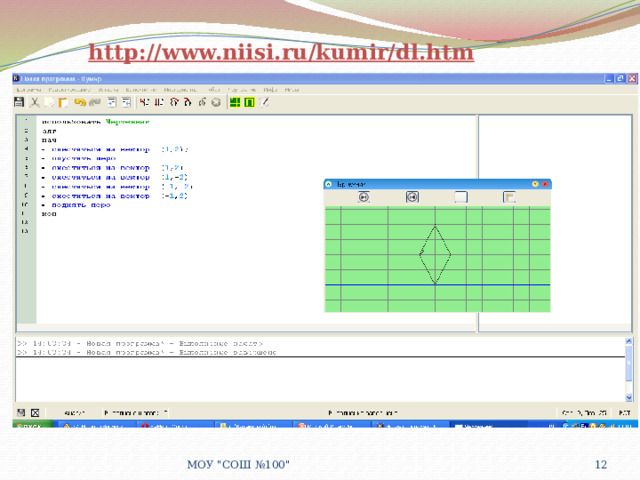Open the last menu in the Kumir menu bar
The image size is (640, 480).
point(292,89)
